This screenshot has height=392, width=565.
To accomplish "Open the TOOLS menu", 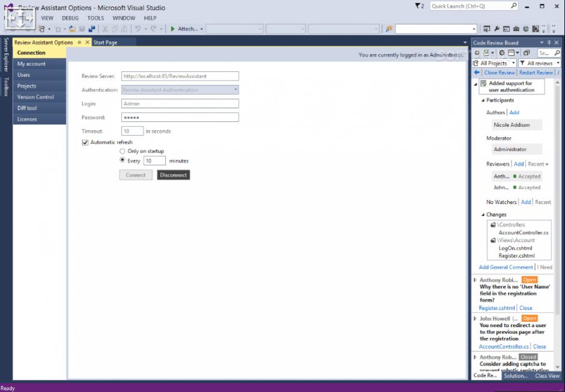I will [96, 18].
